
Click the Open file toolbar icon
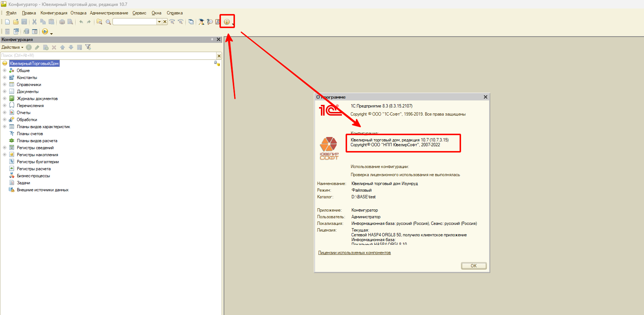point(16,22)
